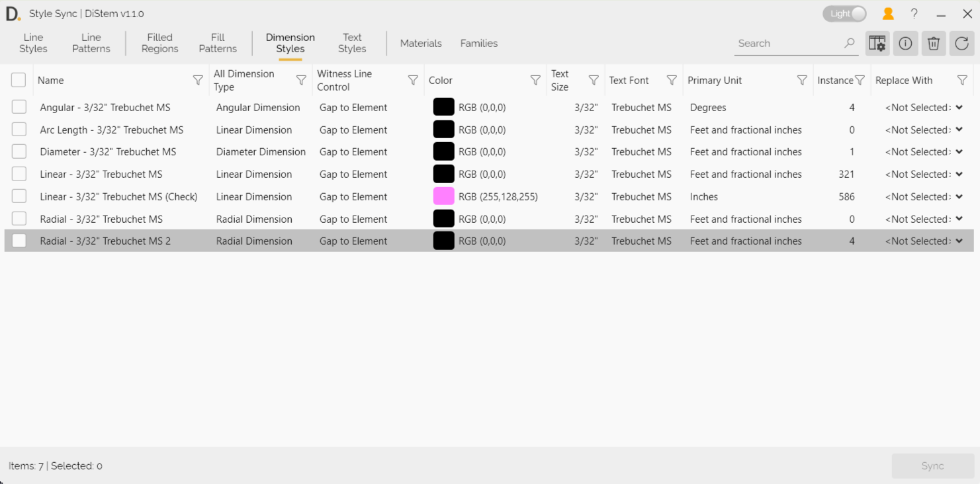Open the column settings icon
The image size is (980, 484).
click(877, 44)
